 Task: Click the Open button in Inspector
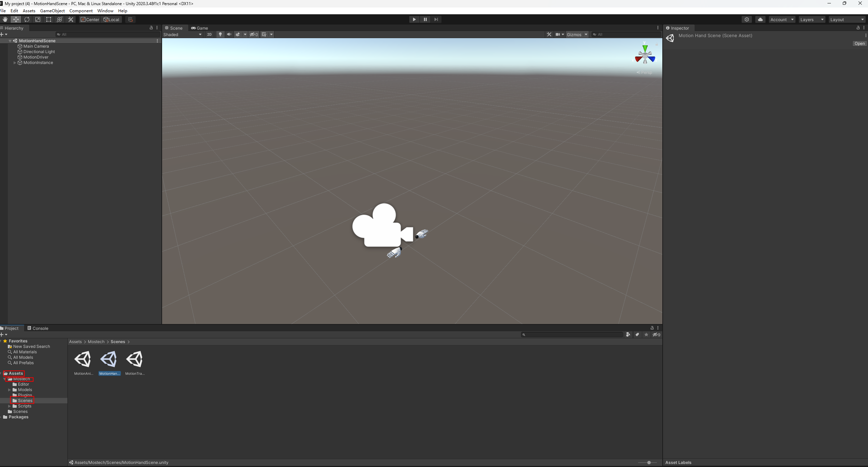pos(859,44)
